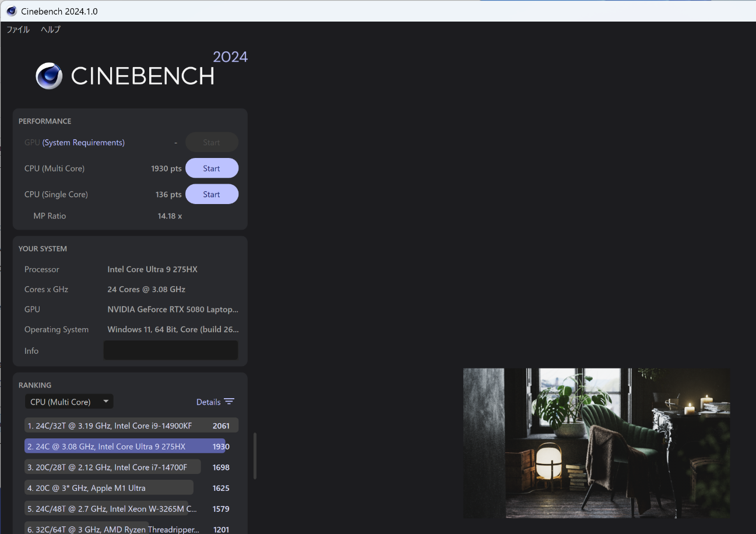Open the CPU (Multi Core) ranking dropdown
Screen dimensions: 756x534
click(69, 402)
